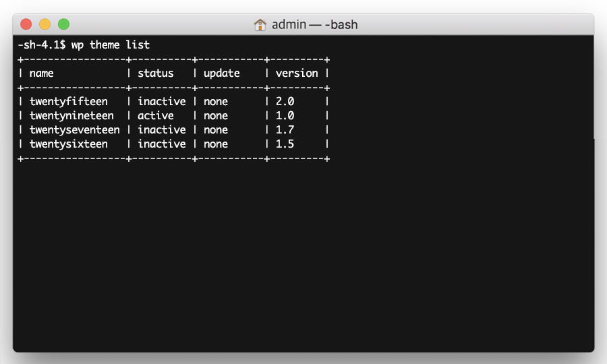Click the 'status' column header
The height and width of the screenshot is (364, 607).
point(156,73)
